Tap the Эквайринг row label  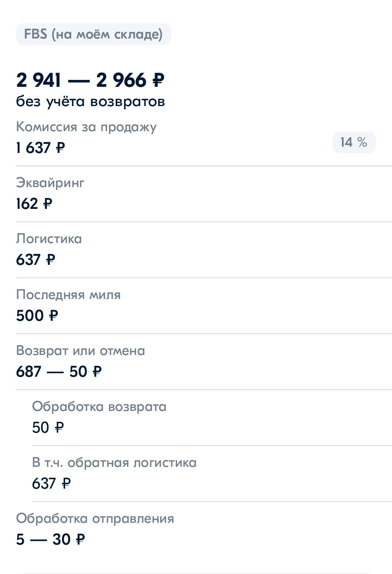click(50, 183)
